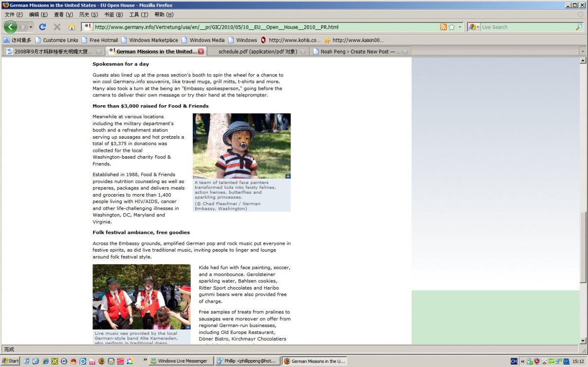Close the German Missions tab
The width and height of the screenshot is (588, 367).
201,52
